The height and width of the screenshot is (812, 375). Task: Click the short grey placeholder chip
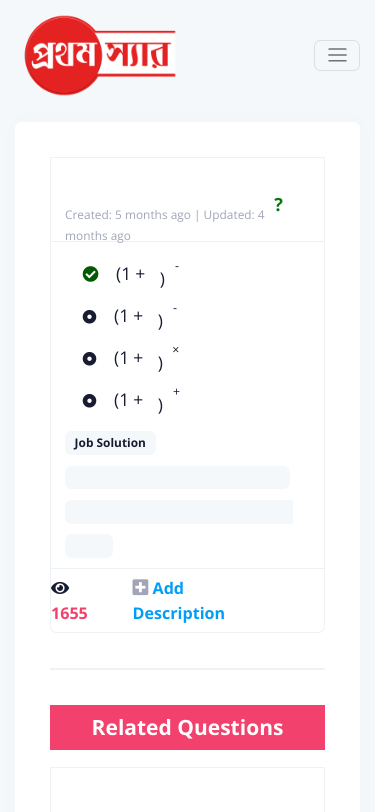89,546
